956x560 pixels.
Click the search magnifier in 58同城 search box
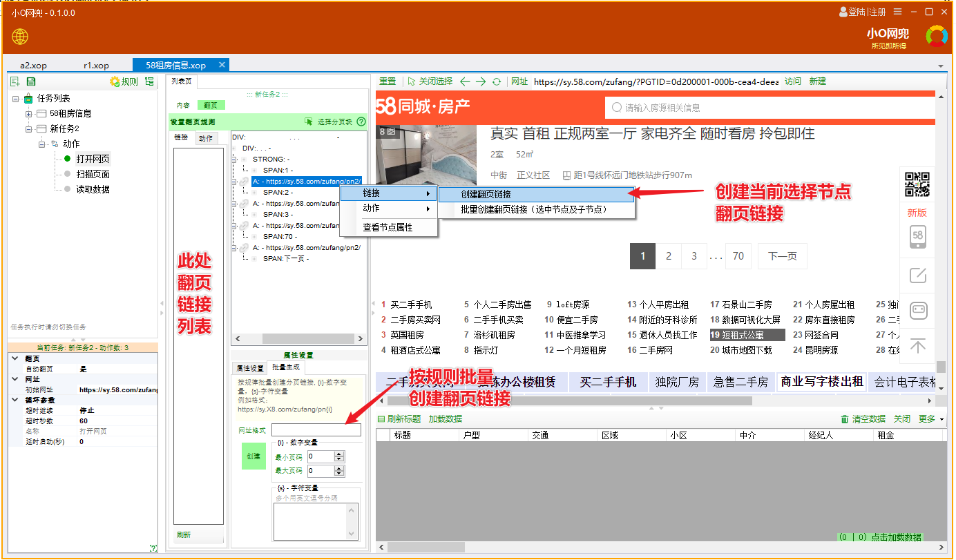pyautogui.click(x=617, y=108)
